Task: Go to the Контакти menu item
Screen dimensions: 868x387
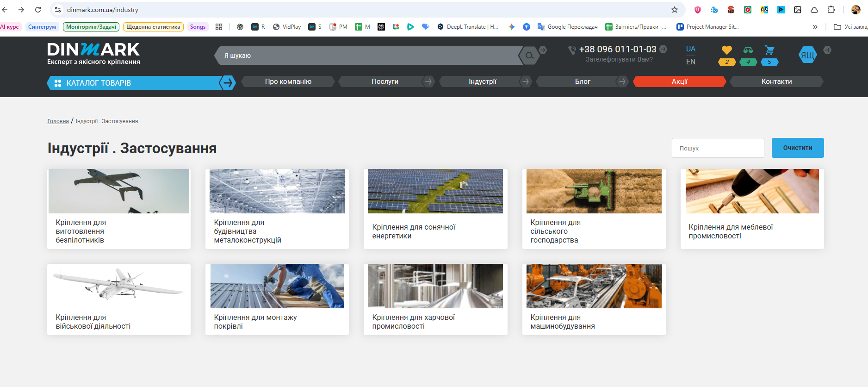Action: pos(776,81)
